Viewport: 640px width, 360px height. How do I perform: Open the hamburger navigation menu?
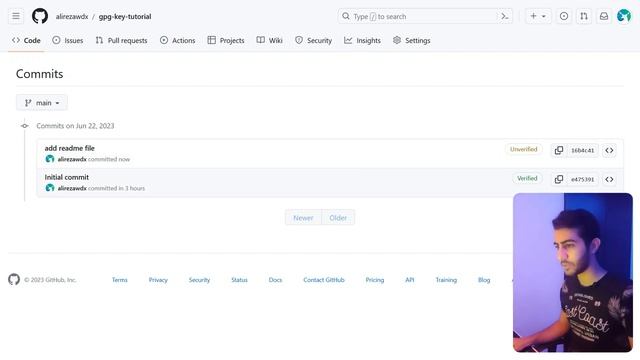(x=16, y=16)
